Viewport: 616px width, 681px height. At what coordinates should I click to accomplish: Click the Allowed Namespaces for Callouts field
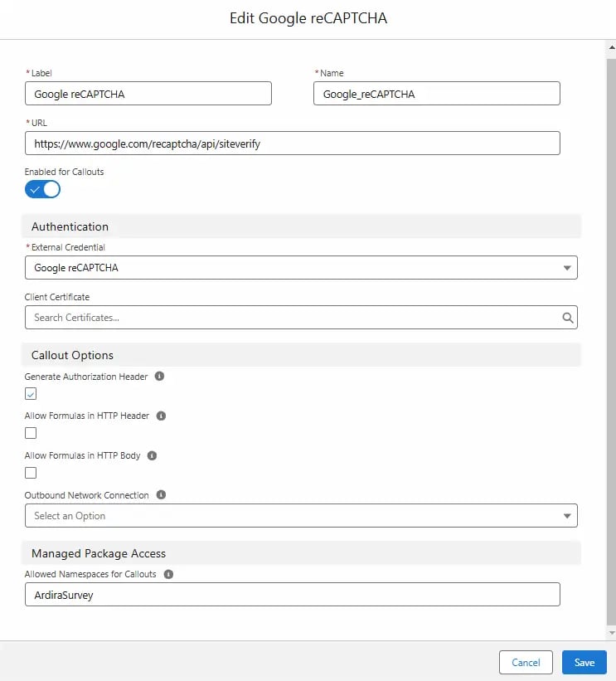(293, 595)
